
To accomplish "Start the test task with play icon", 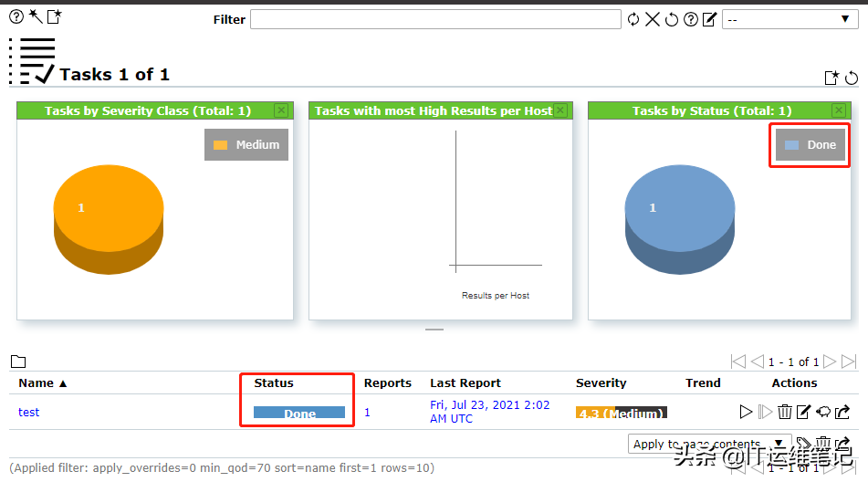I will tap(746, 412).
